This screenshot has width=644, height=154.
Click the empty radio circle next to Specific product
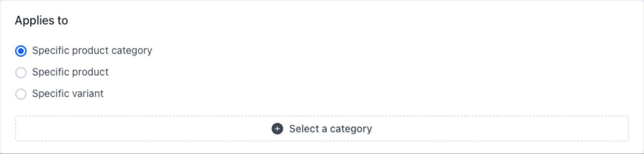click(x=21, y=72)
